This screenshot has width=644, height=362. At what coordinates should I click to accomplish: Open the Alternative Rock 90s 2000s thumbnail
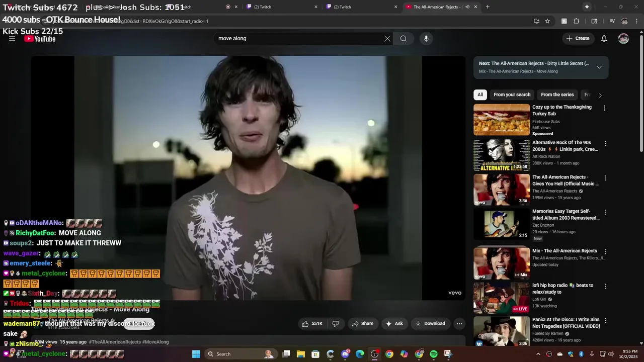502,155
